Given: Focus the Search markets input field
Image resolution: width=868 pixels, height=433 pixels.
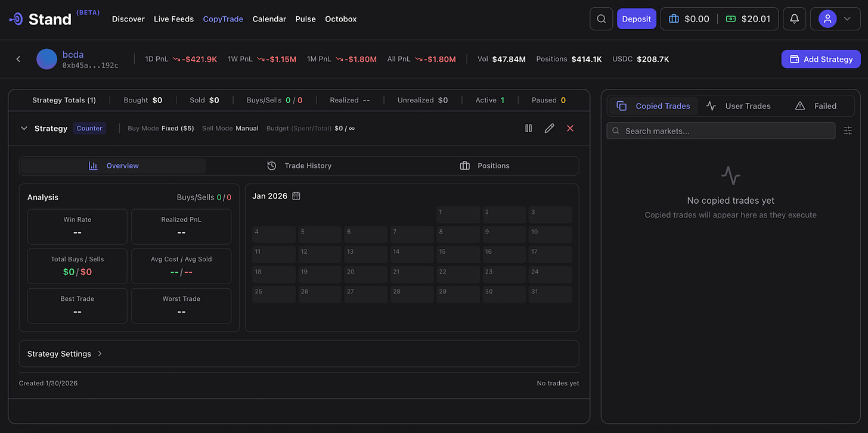Looking at the screenshot, I should (x=721, y=131).
